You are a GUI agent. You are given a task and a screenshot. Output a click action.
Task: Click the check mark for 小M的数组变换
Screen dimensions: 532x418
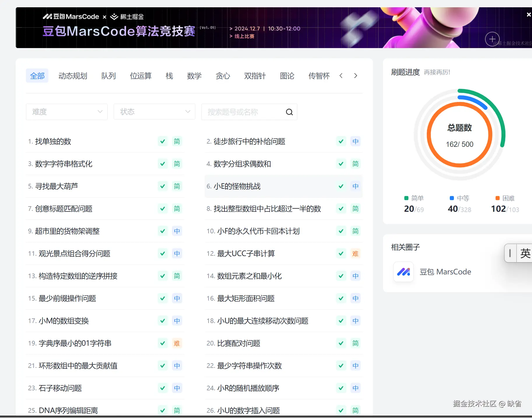point(163,321)
